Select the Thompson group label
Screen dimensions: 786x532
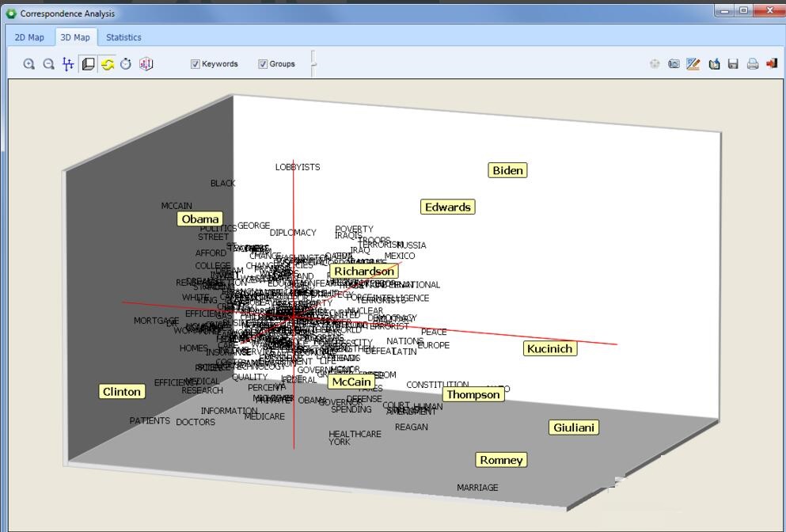click(x=473, y=394)
